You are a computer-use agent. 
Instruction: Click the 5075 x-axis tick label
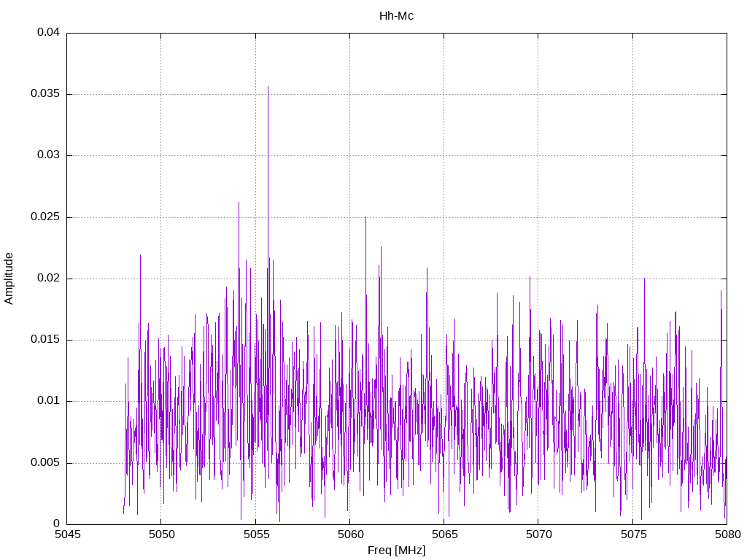632,534
